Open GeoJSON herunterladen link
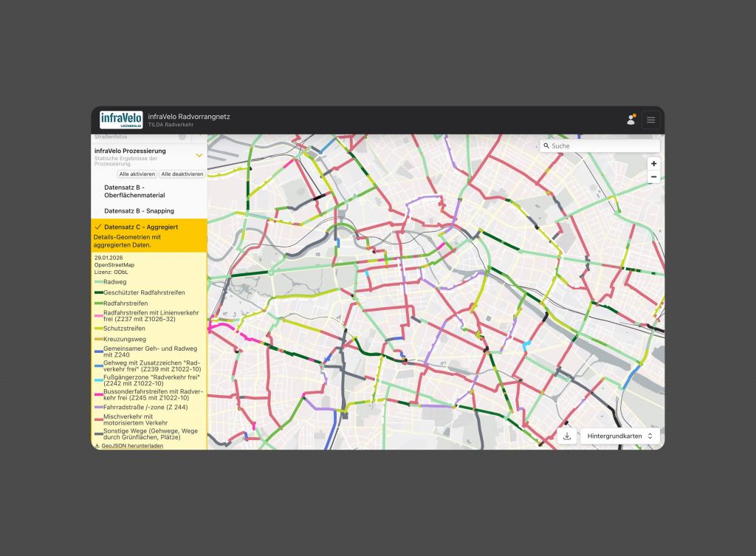Viewport: 756px width, 556px height. 132,446
